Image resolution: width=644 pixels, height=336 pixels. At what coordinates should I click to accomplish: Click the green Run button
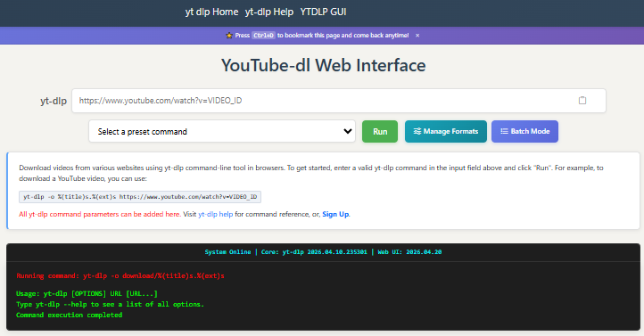(380, 131)
